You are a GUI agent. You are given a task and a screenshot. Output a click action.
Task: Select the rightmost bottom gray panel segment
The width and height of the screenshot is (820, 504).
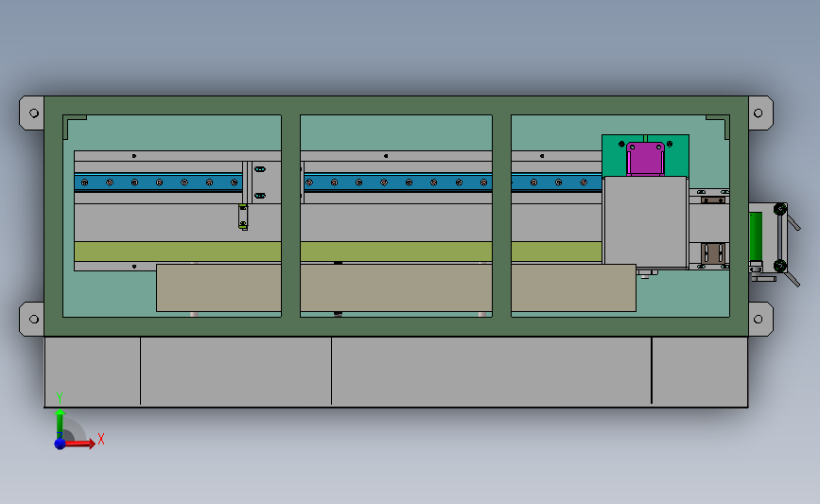(700, 372)
